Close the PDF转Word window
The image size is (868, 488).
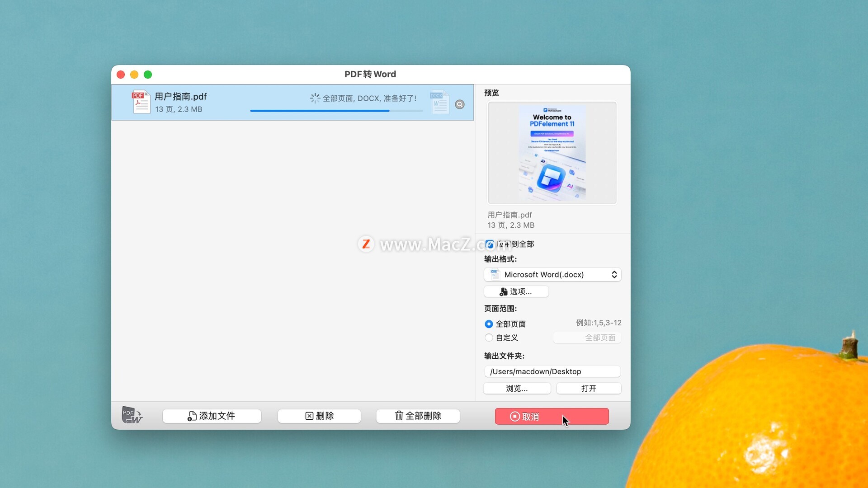coord(121,75)
